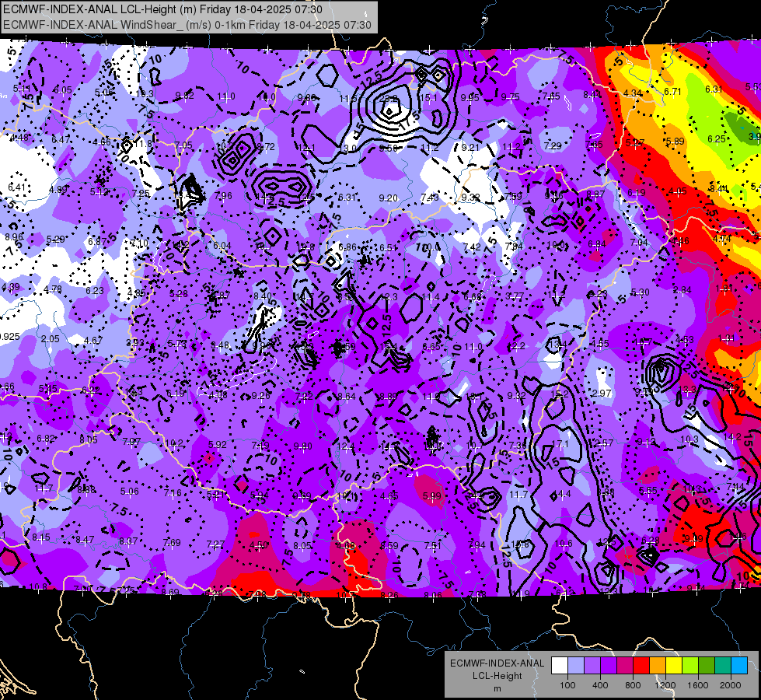761x700 pixels.
Task: Click the 6.71 value near the top right
Action: tap(672, 91)
